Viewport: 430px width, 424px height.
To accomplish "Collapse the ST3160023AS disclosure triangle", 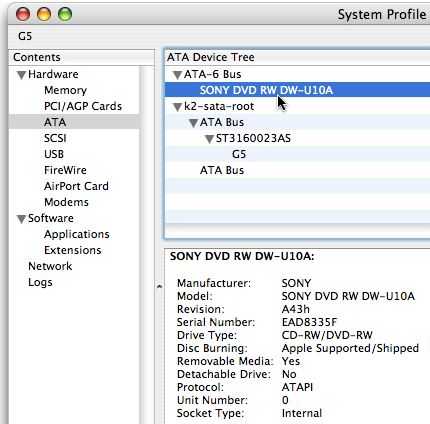I will click(x=209, y=139).
